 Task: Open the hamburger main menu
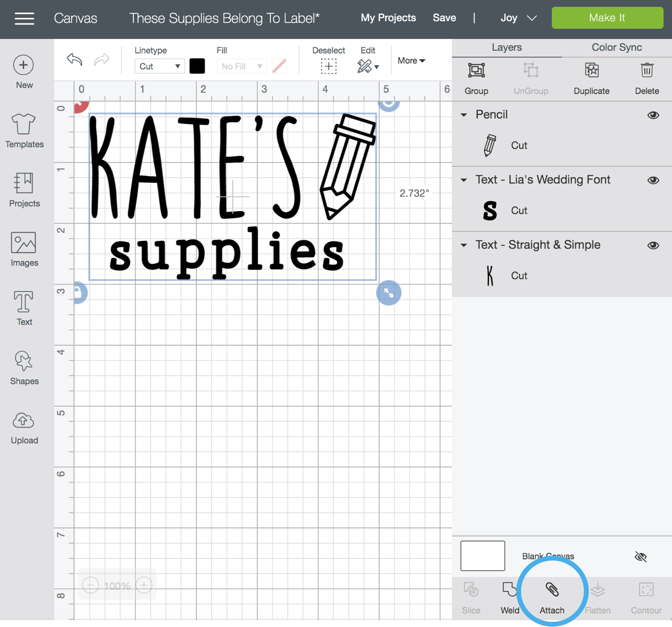pos(24,19)
